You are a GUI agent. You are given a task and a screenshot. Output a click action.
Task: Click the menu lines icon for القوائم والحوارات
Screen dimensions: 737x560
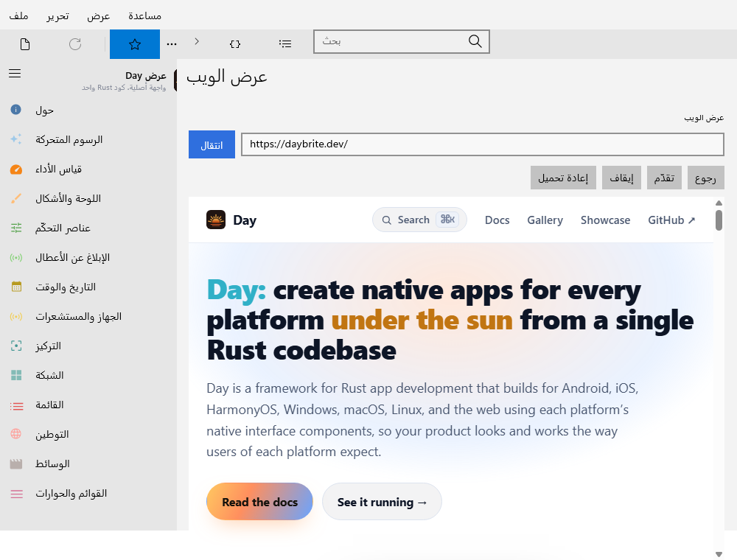16,494
